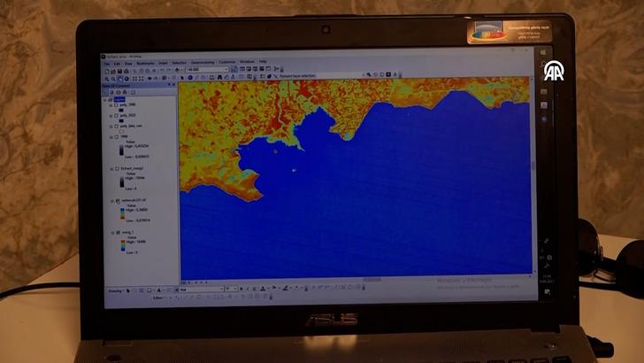Image resolution: width=644 pixels, height=363 pixels.
Task: Collapse the Layers group in Table of Contents
Action: click(x=106, y=99)
